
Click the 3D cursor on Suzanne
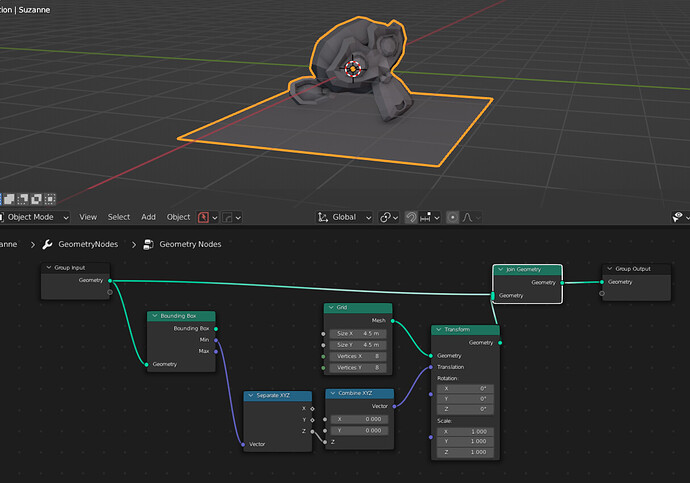tap(353, 69)
